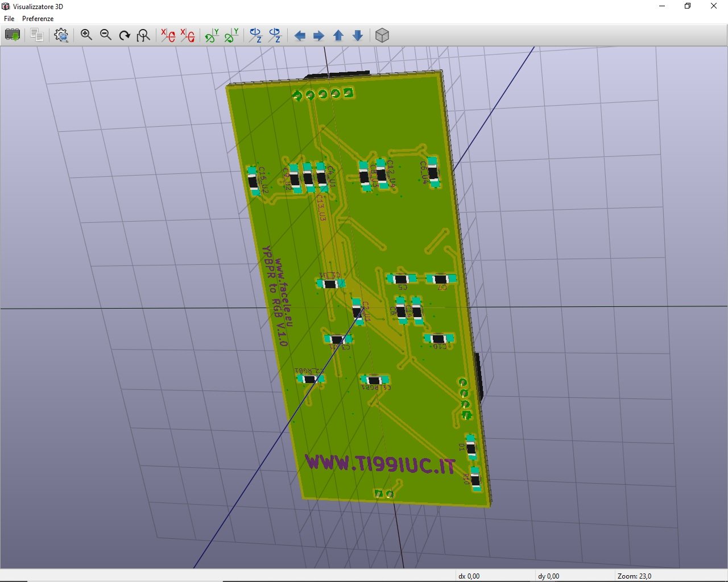Rotate Y clockwise green icon
Viewport: 728px width, 582px height.
pos(212,35)
